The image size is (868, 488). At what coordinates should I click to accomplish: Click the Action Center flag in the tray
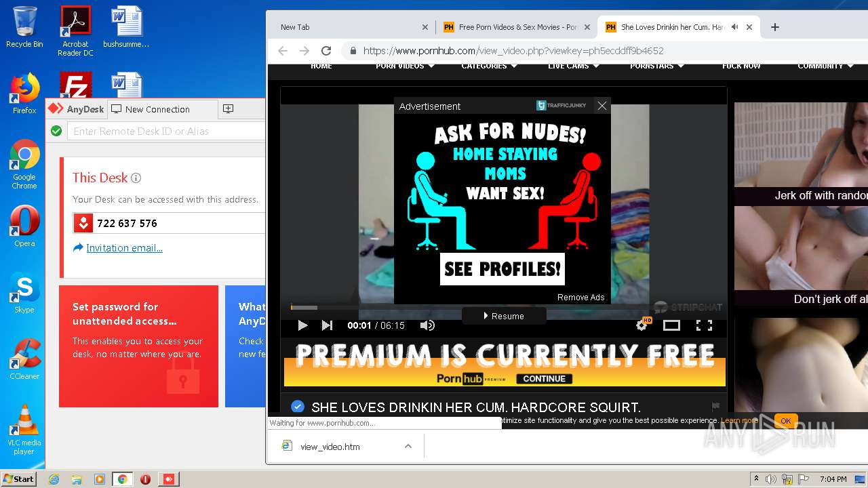coord(804,479)
